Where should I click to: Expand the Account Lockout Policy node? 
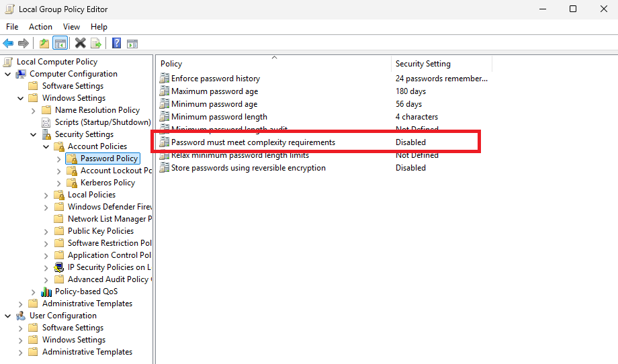[x=58, y=171]
